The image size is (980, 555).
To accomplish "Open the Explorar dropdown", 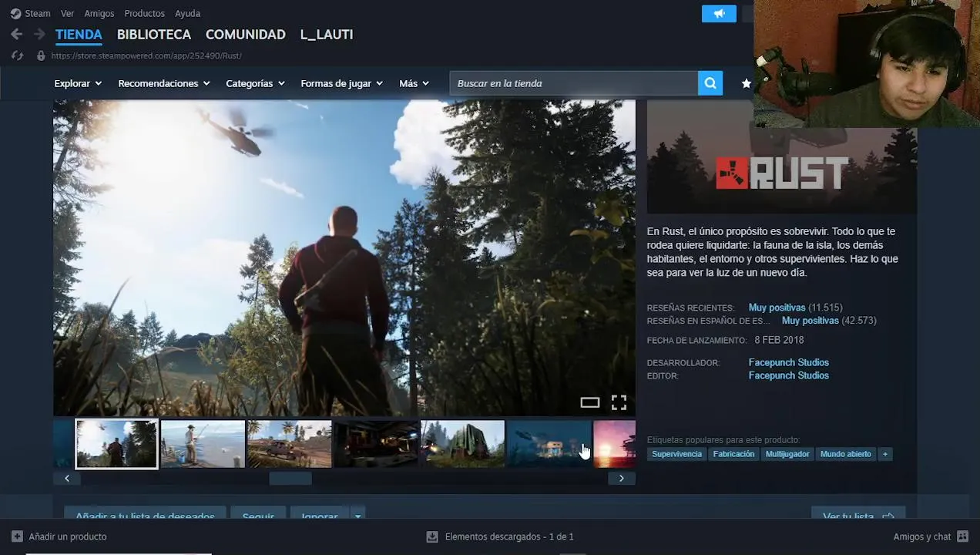I will (78, 83).
